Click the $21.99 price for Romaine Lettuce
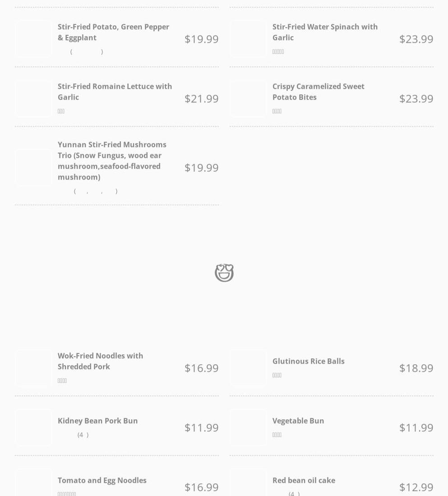The image size is (448, 496). pos(201,98)
